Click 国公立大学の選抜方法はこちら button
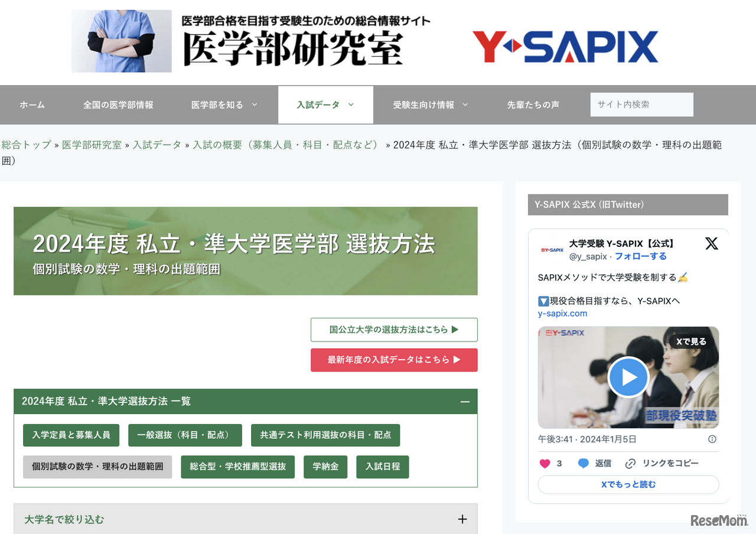 (x=394, y=330)
